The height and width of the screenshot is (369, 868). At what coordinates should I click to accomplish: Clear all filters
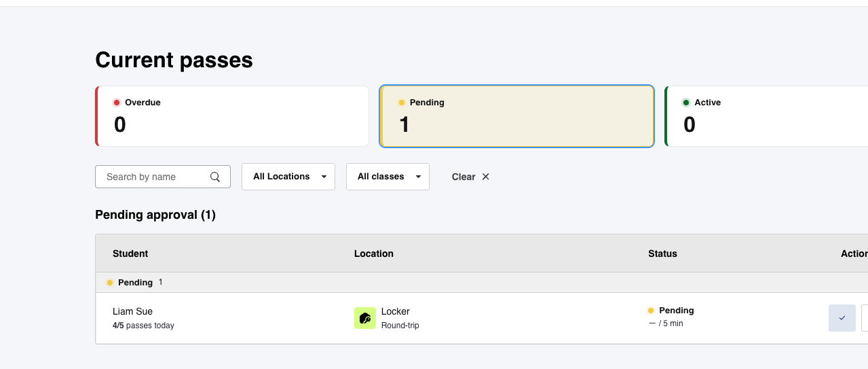coord(470,177)
